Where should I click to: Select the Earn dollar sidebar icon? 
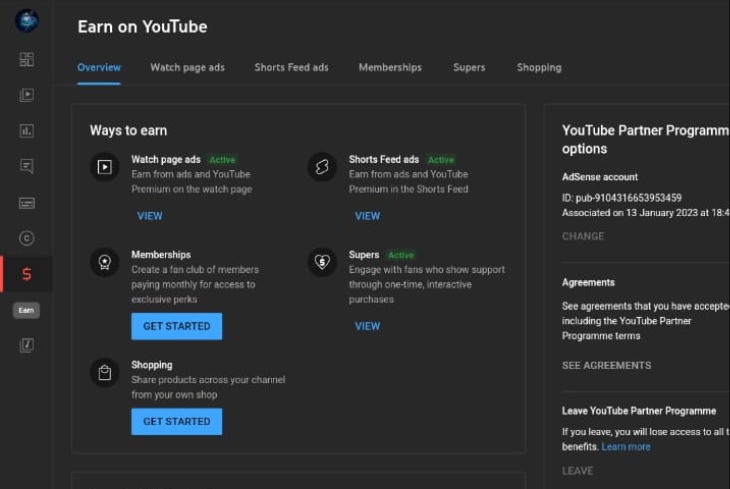[27, 274]
